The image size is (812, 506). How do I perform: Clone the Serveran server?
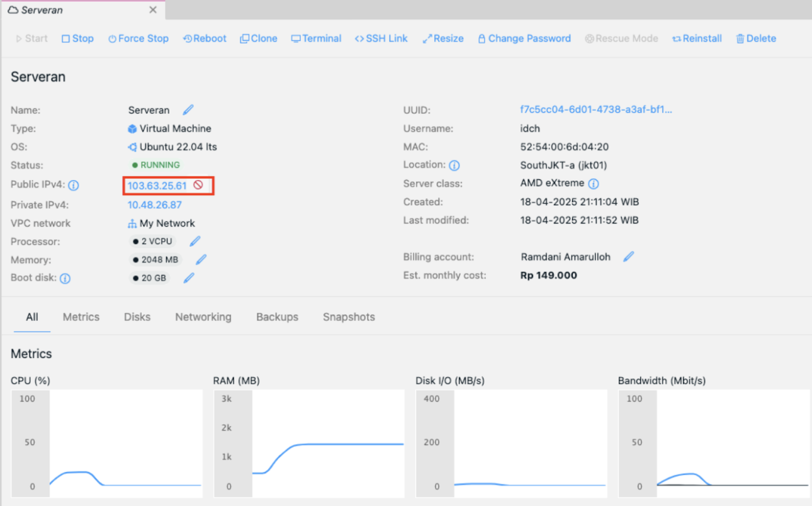pyautogui.click(x=258, y=38)
